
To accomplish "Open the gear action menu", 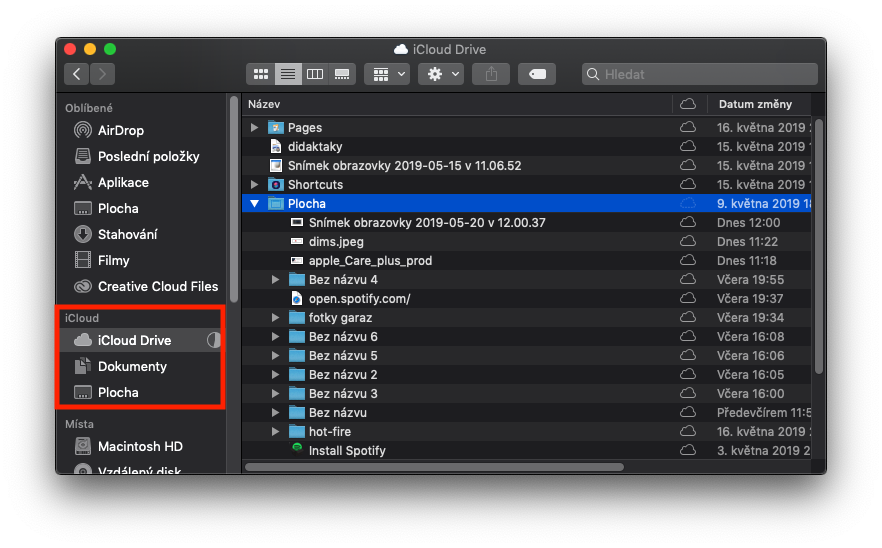I will click(441, 74).
